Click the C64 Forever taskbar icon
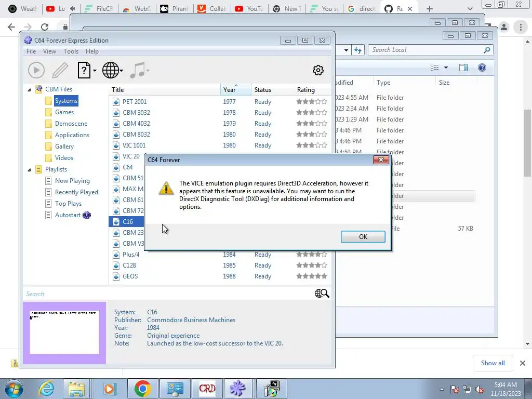The width and height of the screenshot is (532, 399). tap(237, 389)
